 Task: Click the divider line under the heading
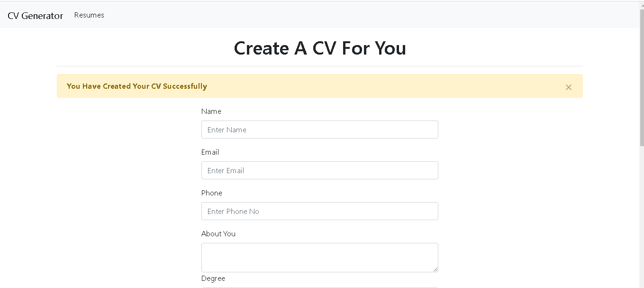[x=319, y=65]
